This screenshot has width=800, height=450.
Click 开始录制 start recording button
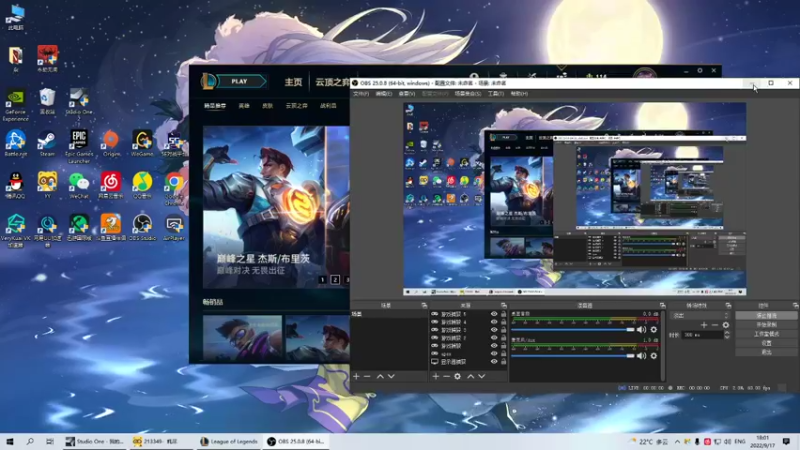click(x=766, y=325)
